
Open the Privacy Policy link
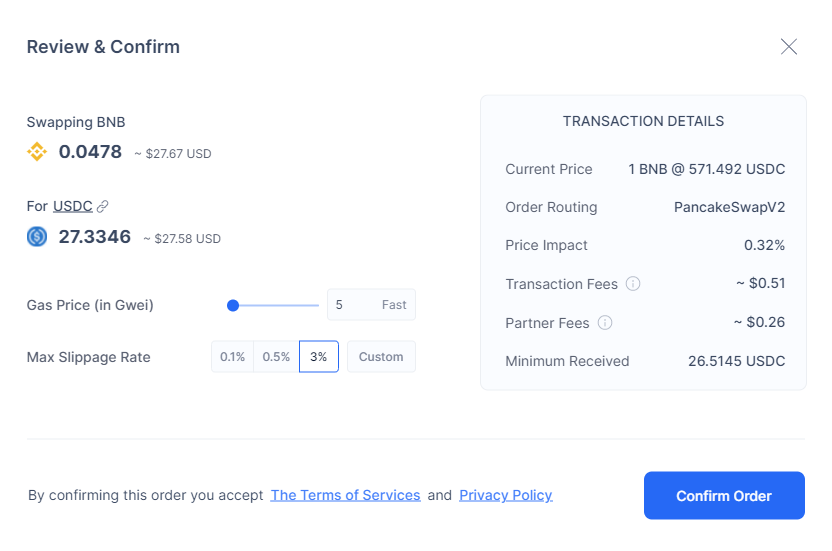click(x=505, y=495)
